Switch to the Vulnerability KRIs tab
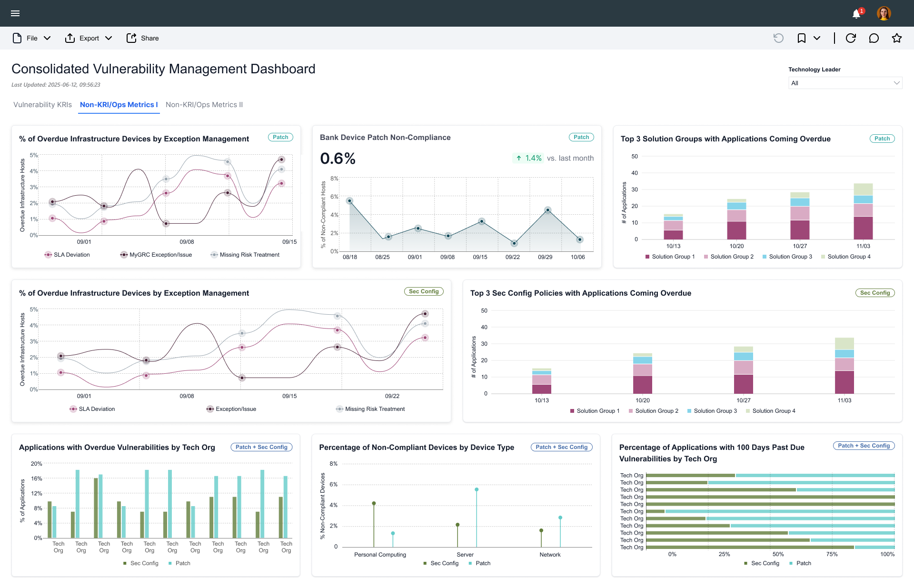914x588 pixels. (x=42, y=105)
